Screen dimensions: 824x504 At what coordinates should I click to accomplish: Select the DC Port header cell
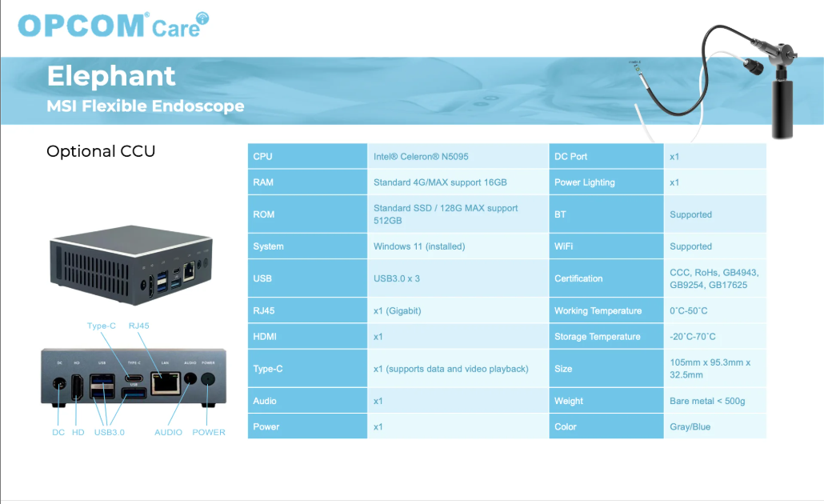coord(606,156)
